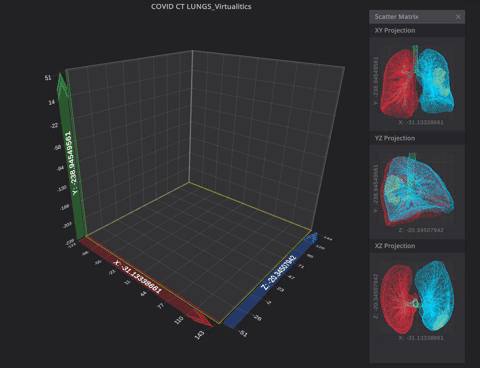Viewport: 480px width, 368px height.
Task: Click the Y axis tick value -22
Action: 54,126
